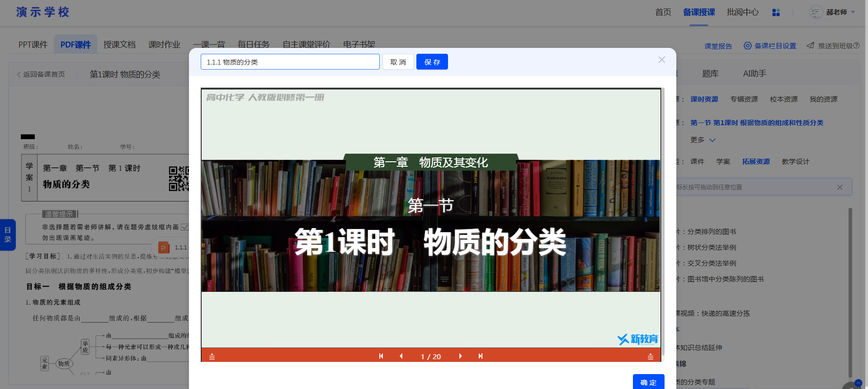Select 专辑资源 filter
The height and width of the screenshot is (389, 868).
744,99
